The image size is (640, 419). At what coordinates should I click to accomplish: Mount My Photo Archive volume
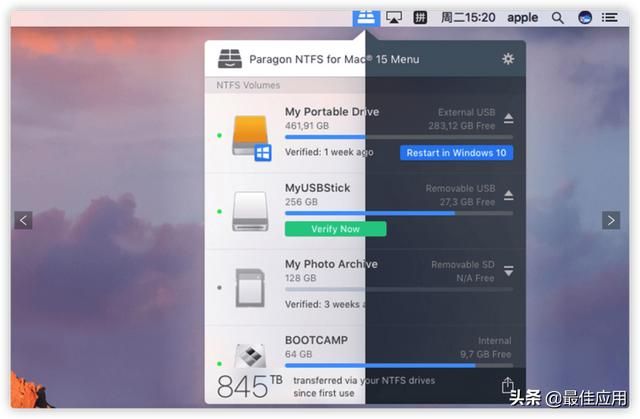click(508, 271)
